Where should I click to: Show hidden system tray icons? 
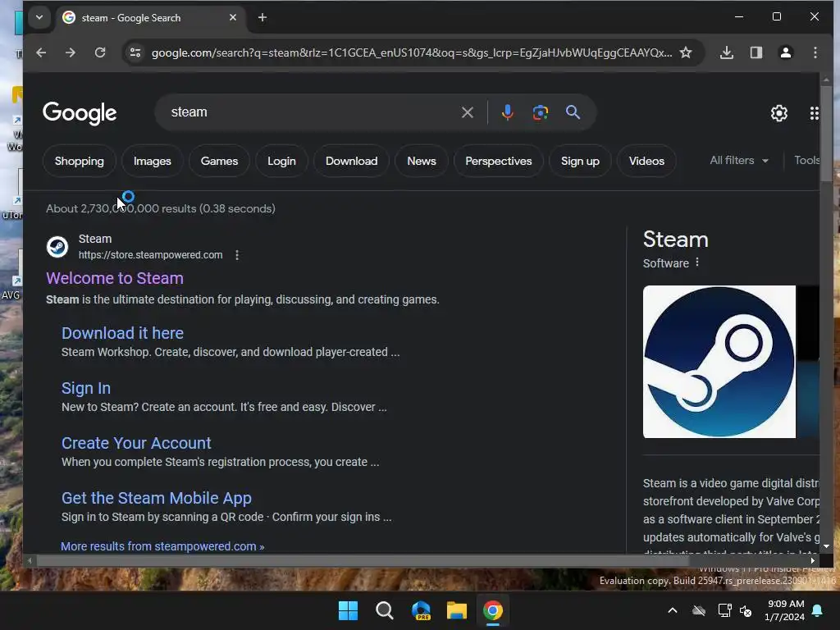click(673, 610)
